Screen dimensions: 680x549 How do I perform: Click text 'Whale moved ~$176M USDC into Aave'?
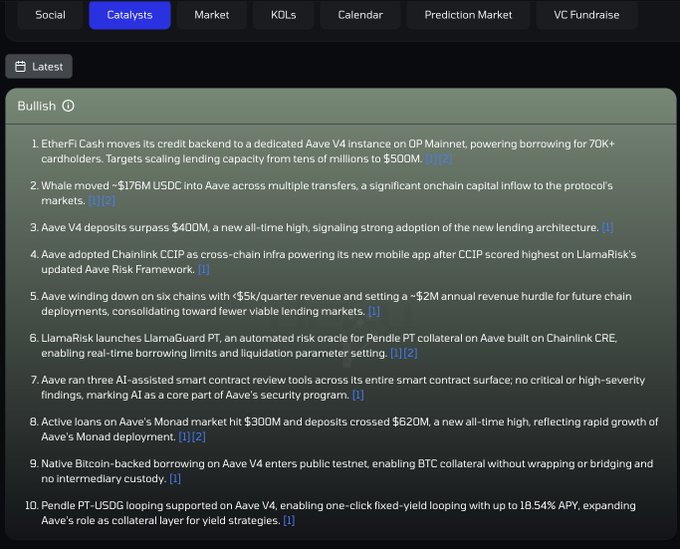[x=136, y=186]
